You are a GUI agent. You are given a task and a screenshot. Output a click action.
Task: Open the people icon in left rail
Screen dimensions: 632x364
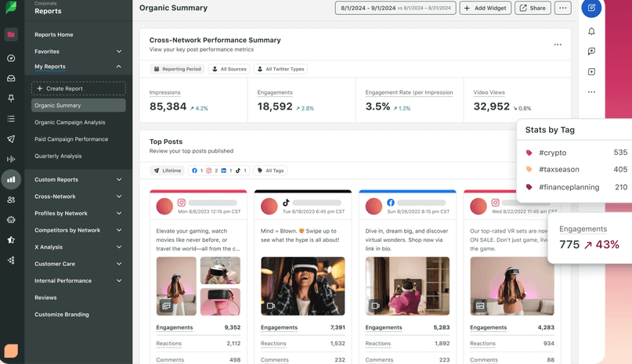click(x=11, y=200)
